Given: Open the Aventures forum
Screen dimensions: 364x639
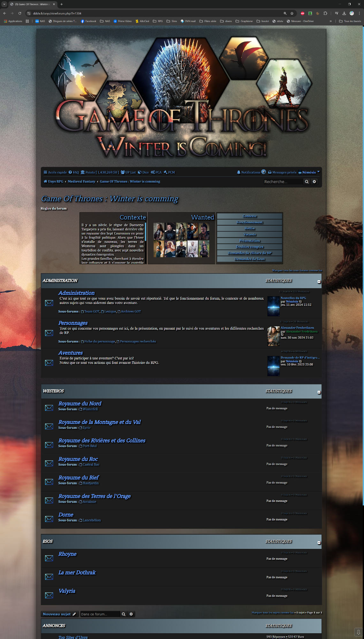Looking at the screenshot, I should pos(71,353).
